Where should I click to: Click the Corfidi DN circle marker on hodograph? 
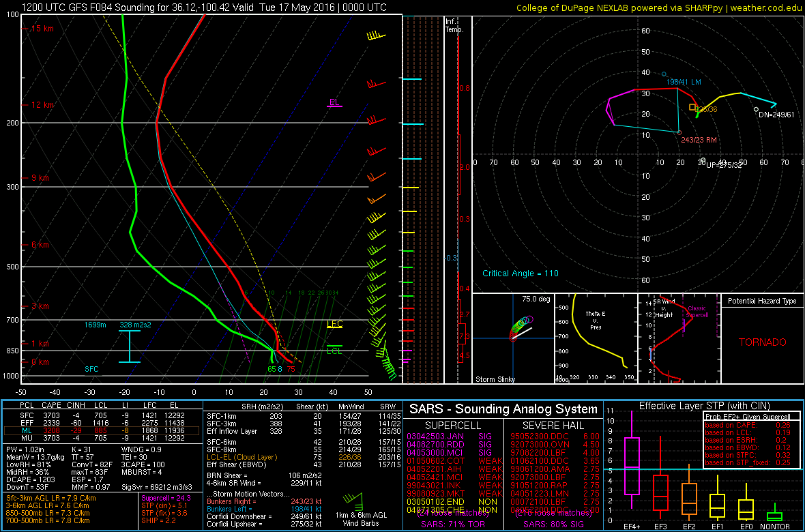pyautogui.click(x=756, y=109)
